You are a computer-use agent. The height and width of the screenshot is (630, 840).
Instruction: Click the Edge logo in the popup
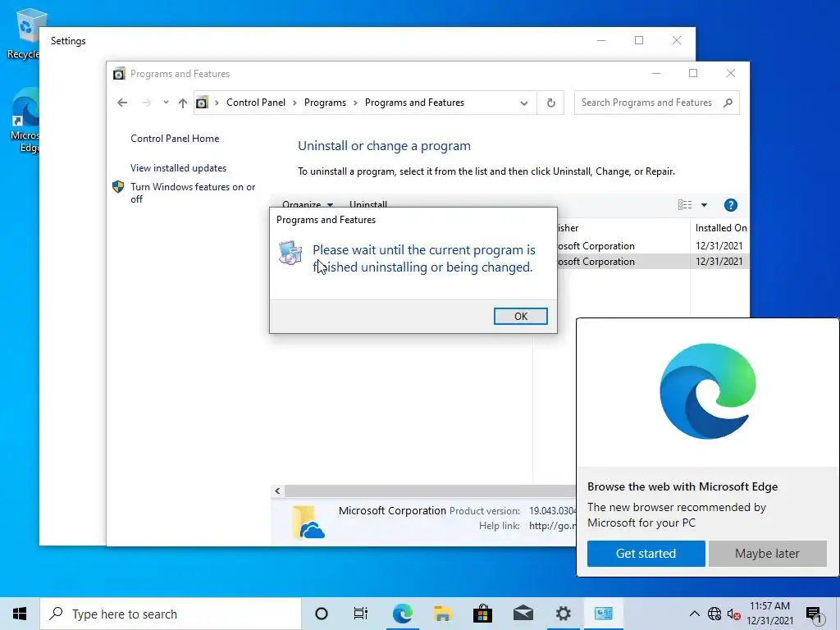pos(708,391)
